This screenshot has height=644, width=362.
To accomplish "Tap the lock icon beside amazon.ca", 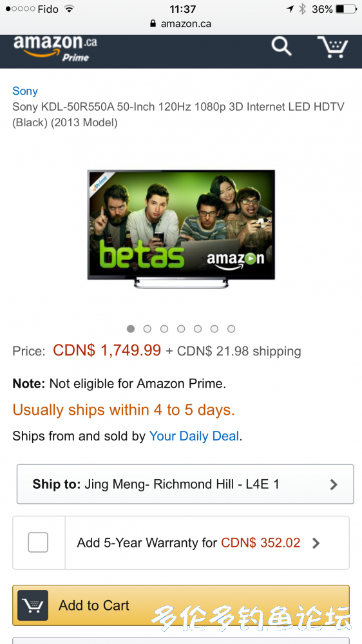I will point(153,23).
